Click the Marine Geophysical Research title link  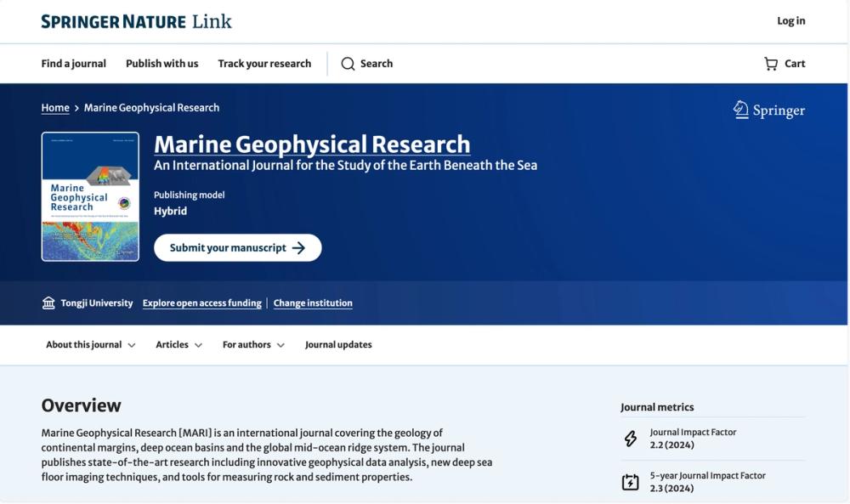[312, 144]
